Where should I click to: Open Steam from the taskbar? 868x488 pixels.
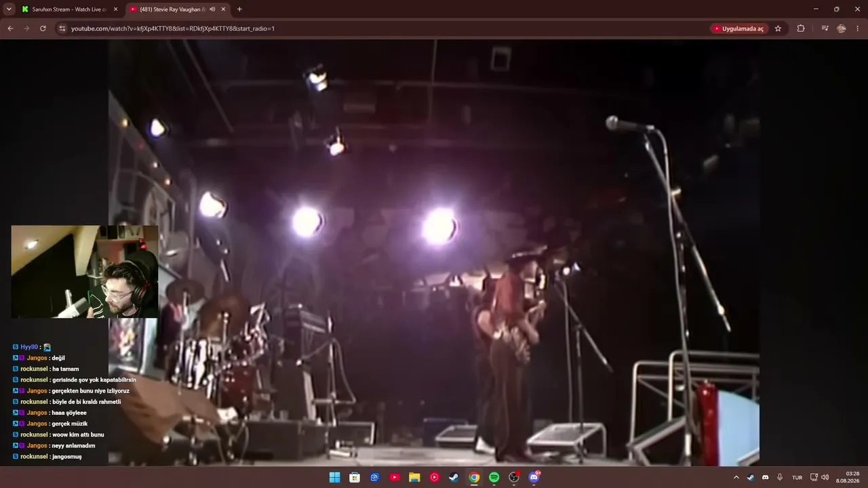tap(454, 477)
